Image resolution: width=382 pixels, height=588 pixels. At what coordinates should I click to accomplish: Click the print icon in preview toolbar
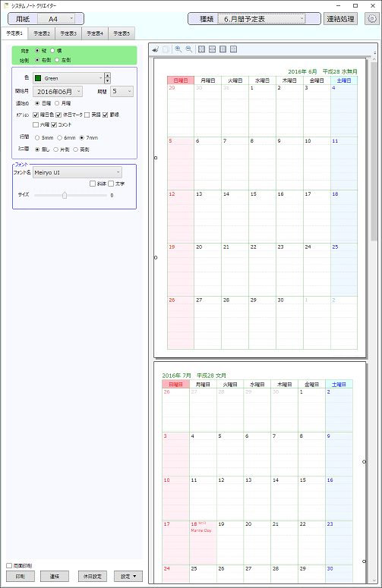pyautogui.click(x=156, y=49)
